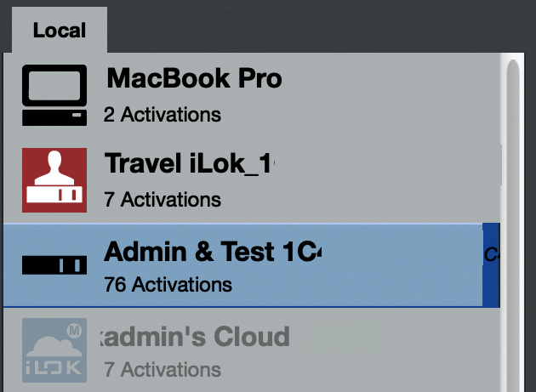Select the Admin & Test 1C device name
Image resolution: width=536 pixels, height=392 pixels.
click(x=212, y=251)
